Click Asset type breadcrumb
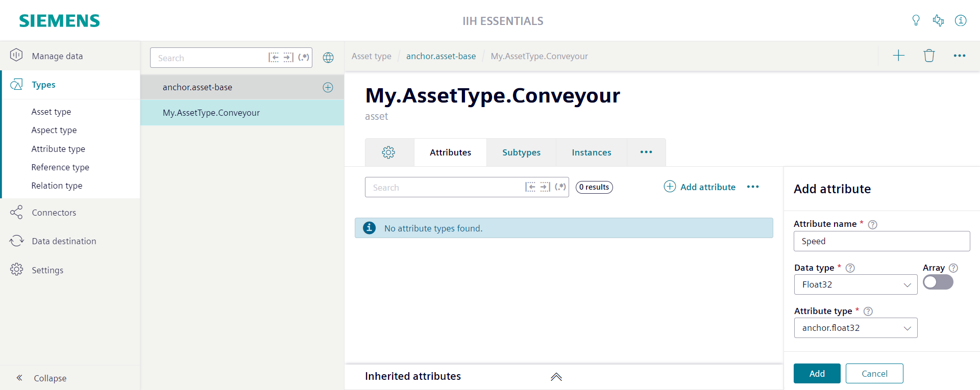 [x=372, y=56]
